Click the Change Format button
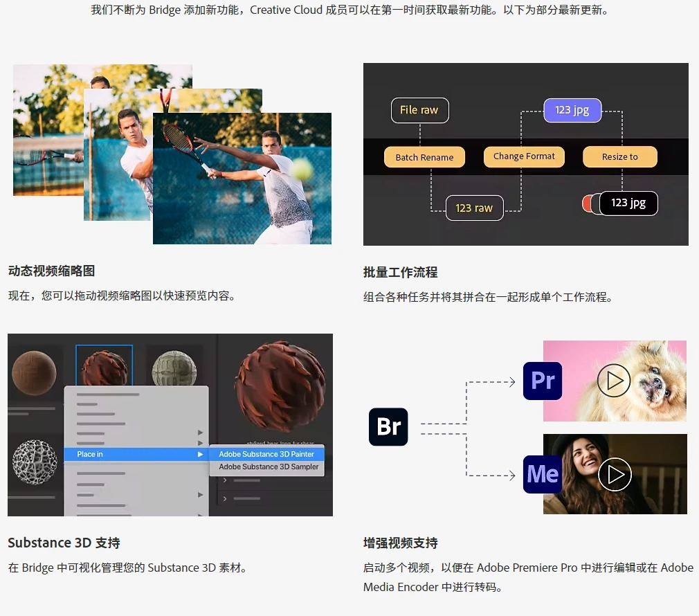Image resolution: width=699 pixels, height=616 pixels. point(524,156)
